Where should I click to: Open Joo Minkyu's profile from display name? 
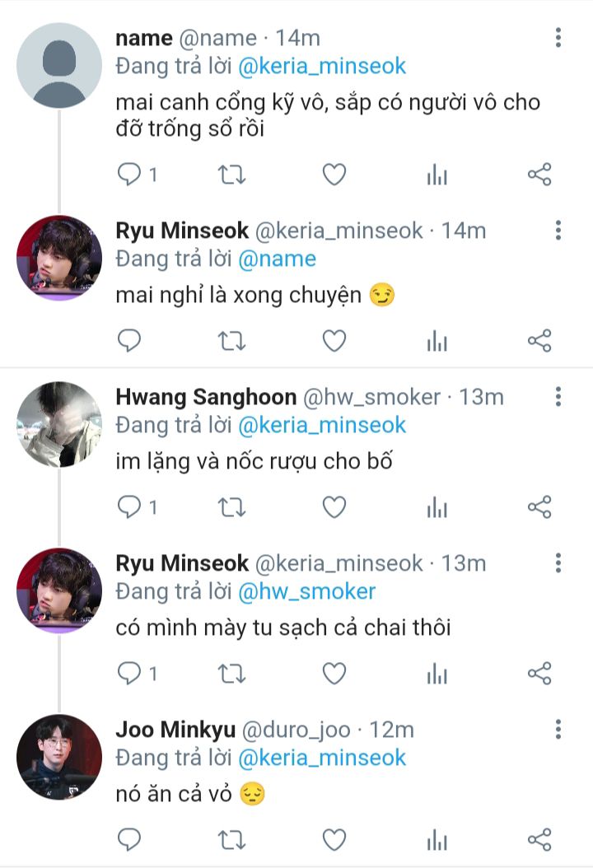[x=175, y=730]
